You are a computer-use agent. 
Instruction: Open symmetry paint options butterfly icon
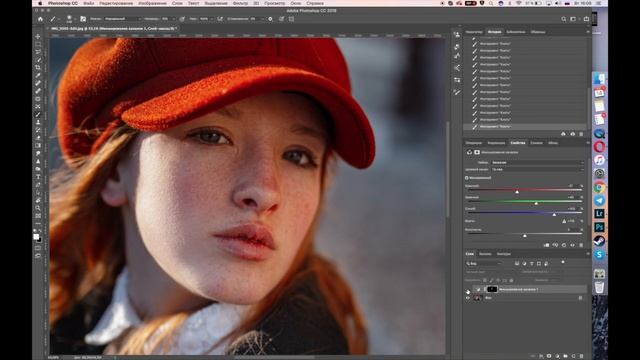pyautogui.click(x=291, y=19)
